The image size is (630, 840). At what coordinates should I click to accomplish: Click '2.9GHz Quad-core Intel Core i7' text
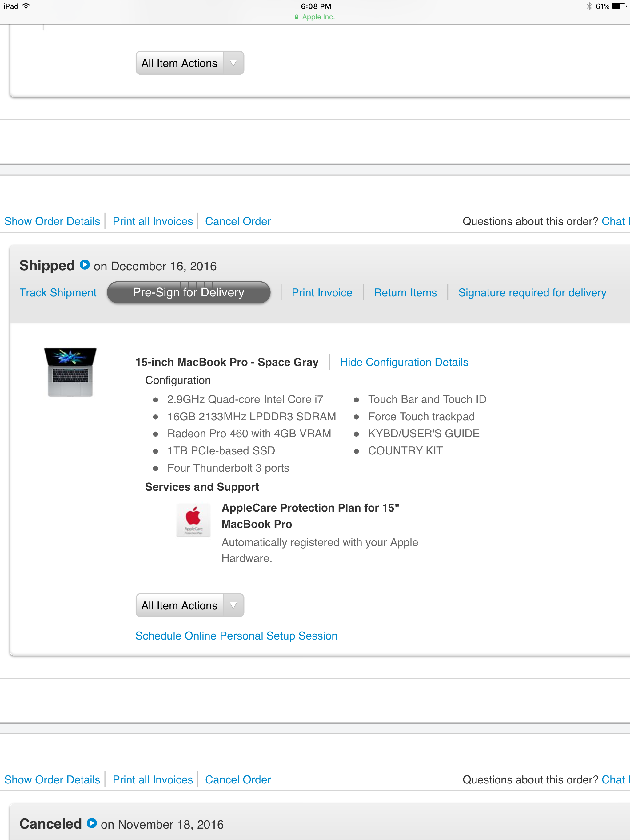click(245, 399)
